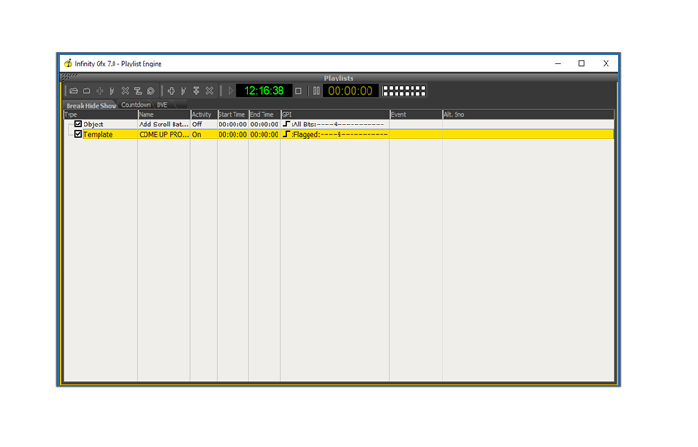
Task: Click the 'Add Scroll Bat...' name cell
Action: point(164,124)
